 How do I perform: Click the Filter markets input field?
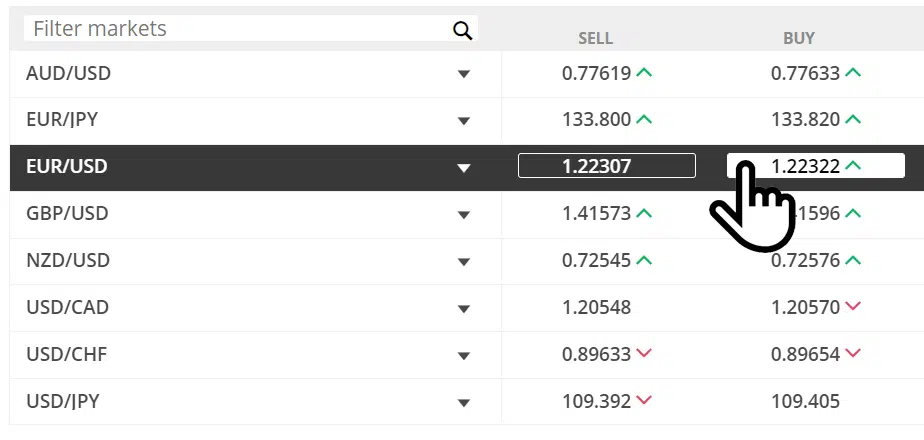tap(250, 28)
